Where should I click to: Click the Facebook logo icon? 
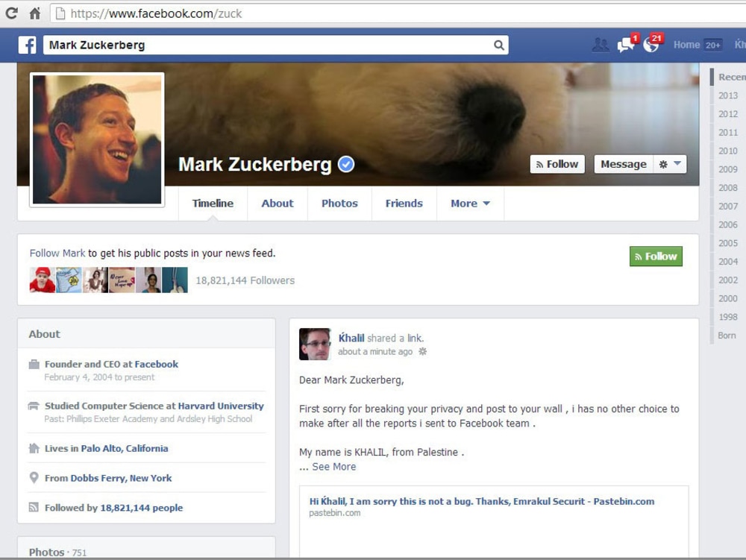[28, 45]
